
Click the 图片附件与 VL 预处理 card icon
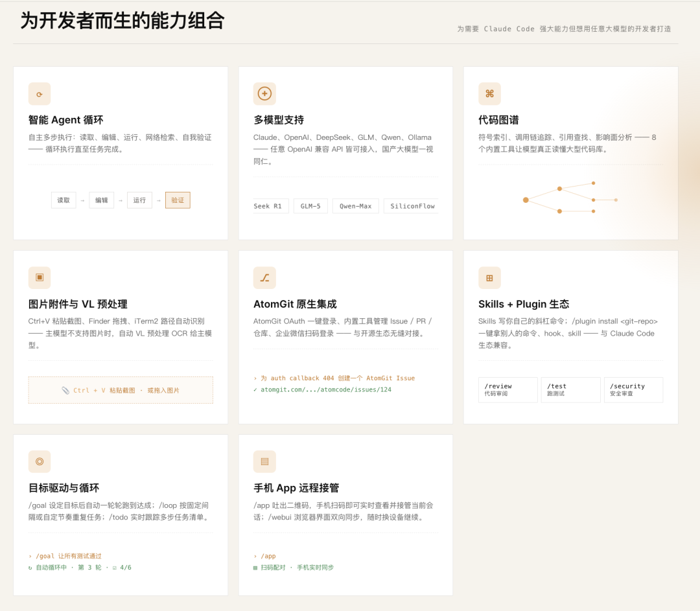click(x=40, y=277)
